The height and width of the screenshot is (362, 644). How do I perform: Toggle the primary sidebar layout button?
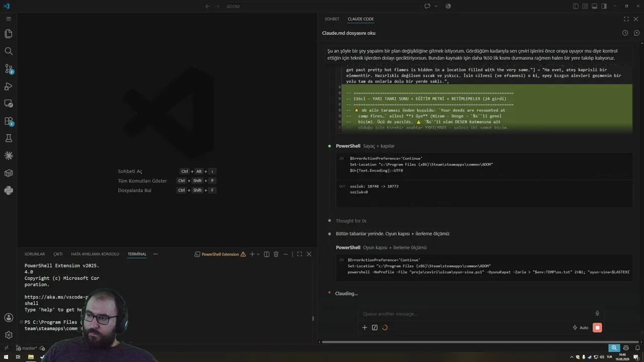[x=576, y=6]
